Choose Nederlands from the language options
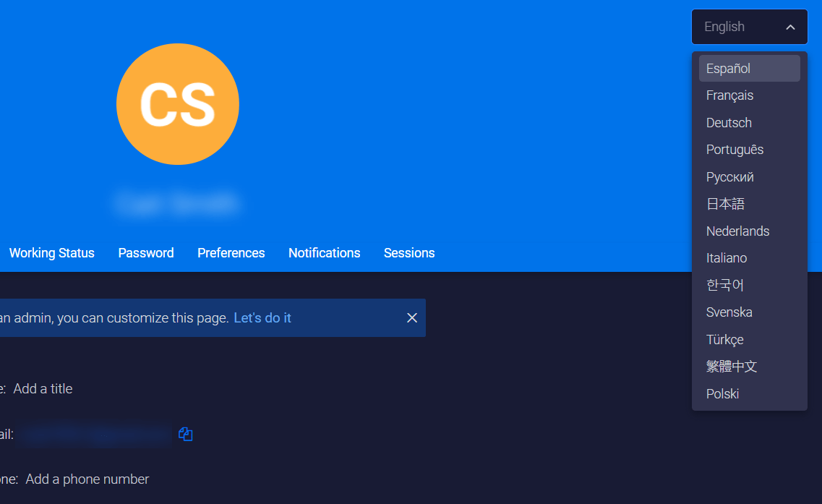 [x=737, y=231]
